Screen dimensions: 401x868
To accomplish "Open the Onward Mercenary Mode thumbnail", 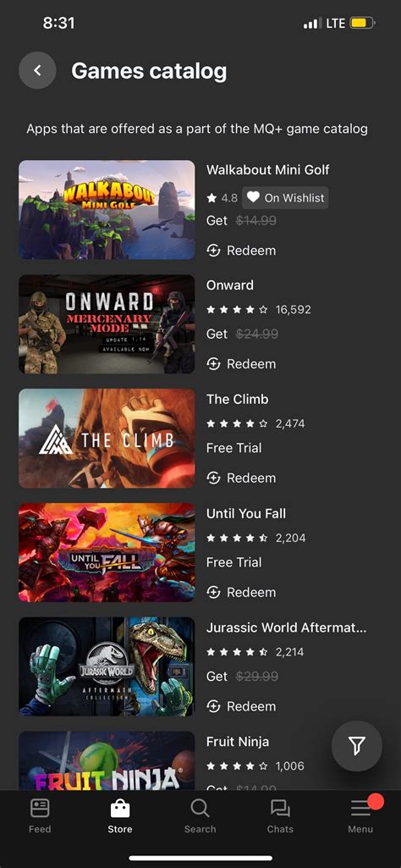I will click(x=107, y=323).
